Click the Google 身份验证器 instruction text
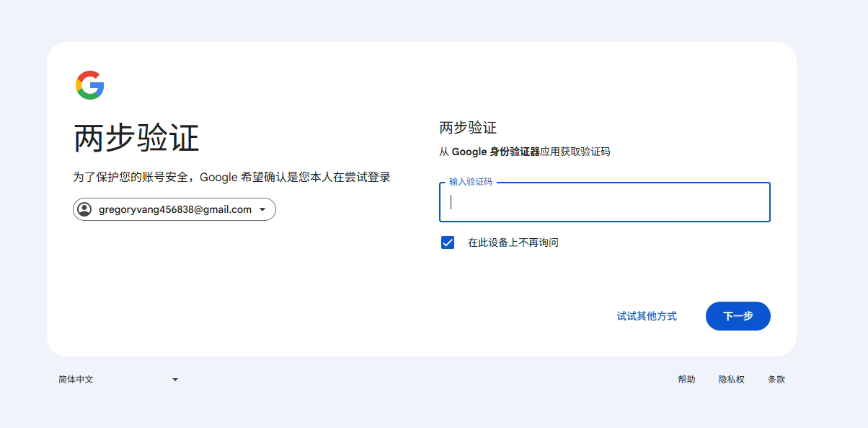Screen dimensions: 868x428 coord(524,152)
